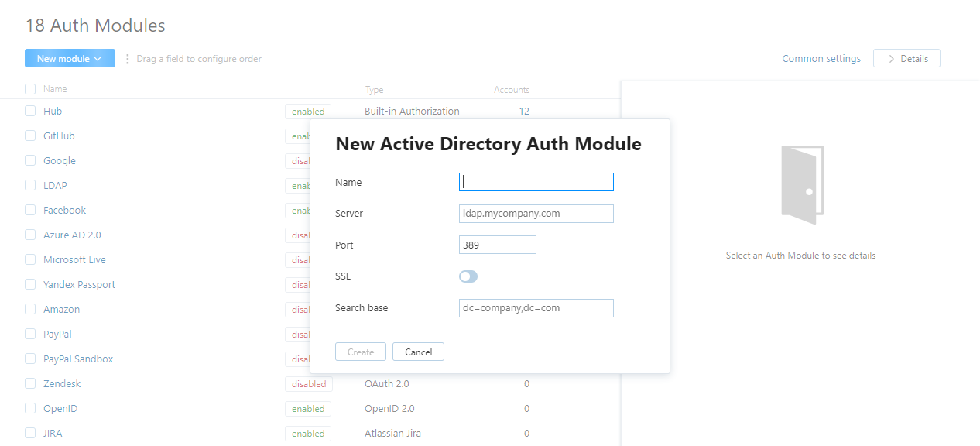
Task: Click the 12 accounts link for Hub
Action: [x=524, y=111]
